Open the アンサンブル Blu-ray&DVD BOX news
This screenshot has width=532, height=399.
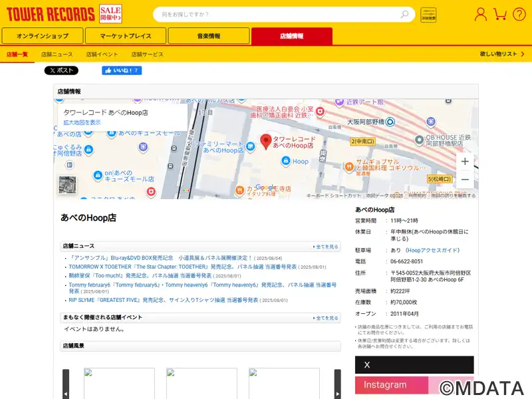(x=160, y=258)
